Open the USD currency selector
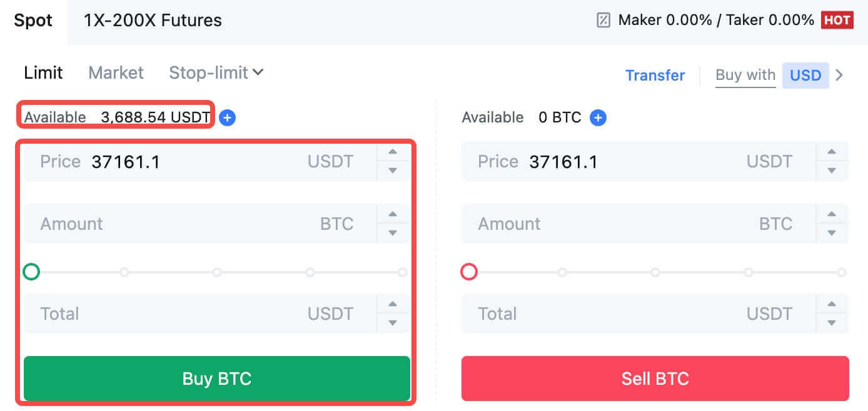868x411 pixels. tap(805, 75)
